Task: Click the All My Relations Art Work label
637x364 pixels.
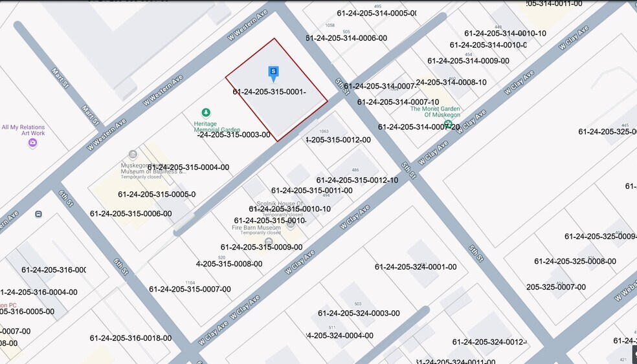Action: 23,130
